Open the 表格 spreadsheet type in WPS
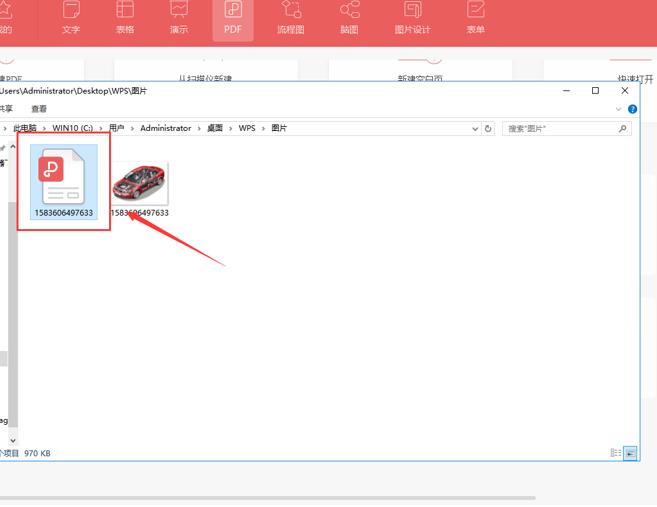 coord(125,18)
